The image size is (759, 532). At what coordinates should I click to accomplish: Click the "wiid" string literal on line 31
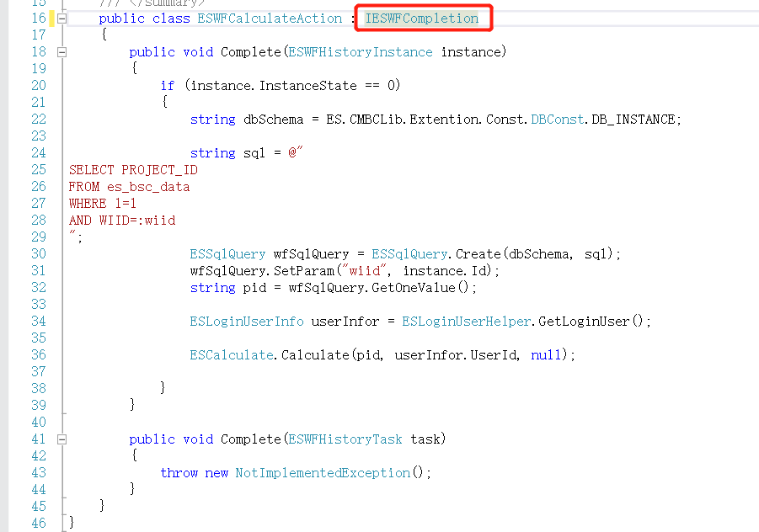[365, 271]
